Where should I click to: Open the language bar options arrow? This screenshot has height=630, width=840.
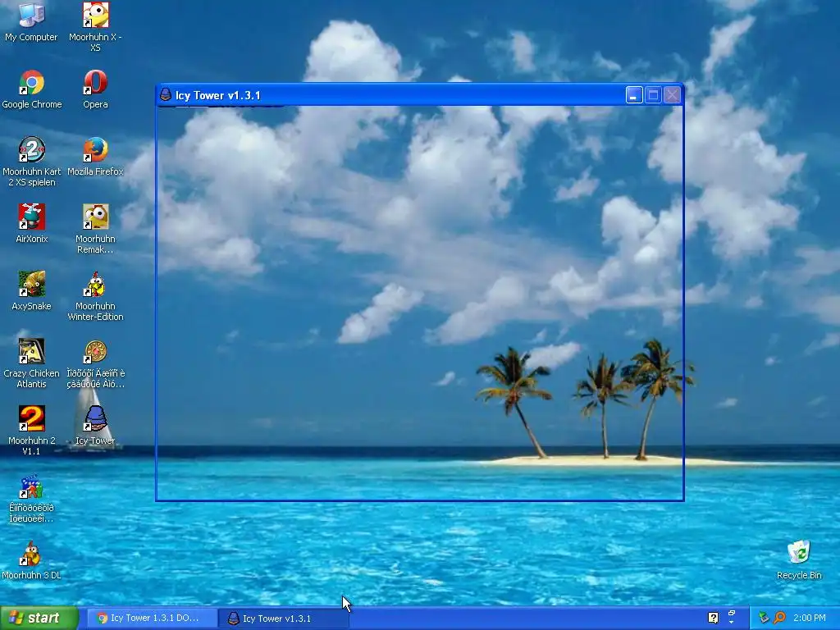pos(731,623)
